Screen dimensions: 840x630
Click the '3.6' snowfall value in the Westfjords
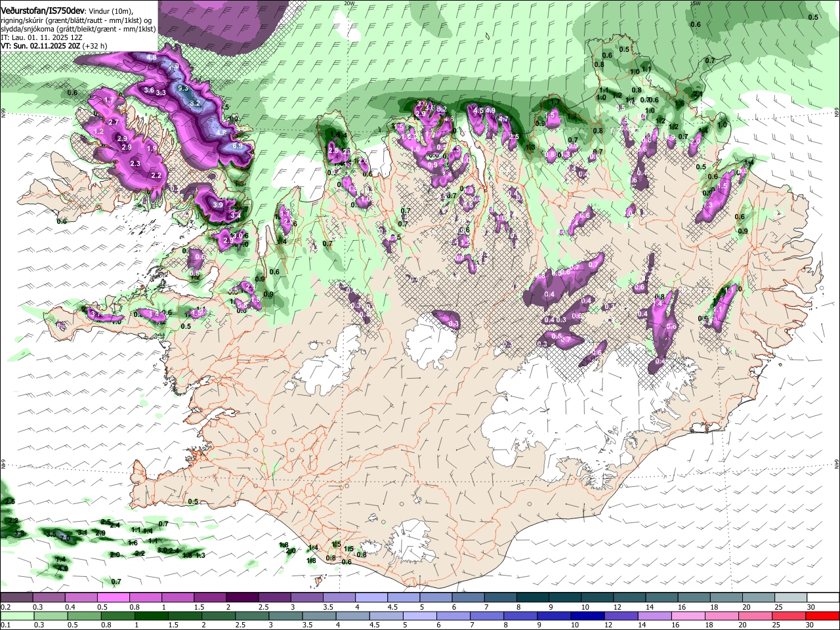tap(149, 90)
